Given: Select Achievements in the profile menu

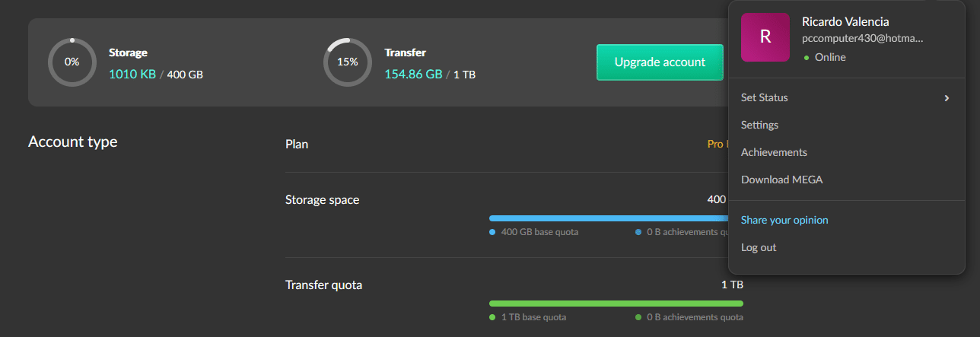Looking at the screenshot, I should 774,152.
